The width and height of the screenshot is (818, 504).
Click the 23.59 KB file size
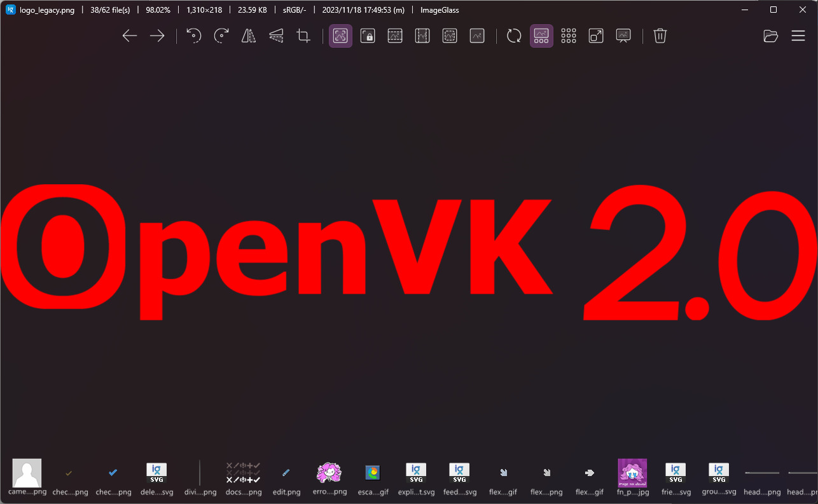tap(253, 10)
